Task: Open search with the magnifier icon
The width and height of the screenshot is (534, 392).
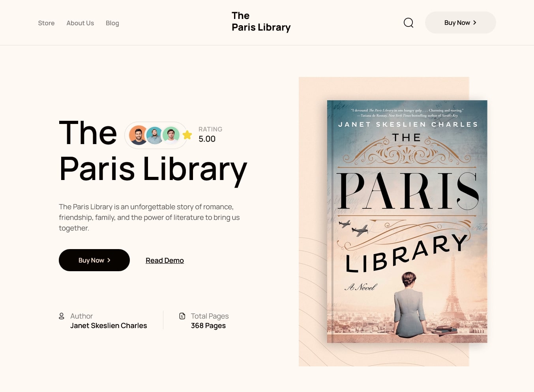Action: coord(408,23)
